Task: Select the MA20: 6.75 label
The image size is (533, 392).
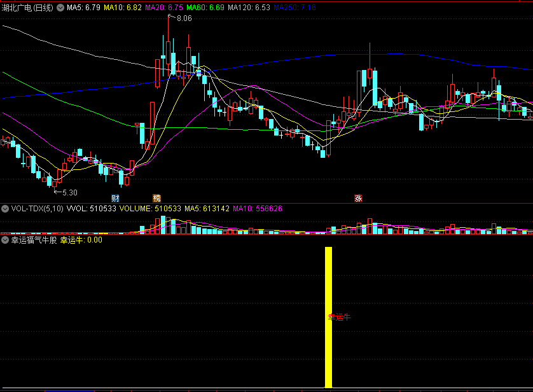Action: pos(164,8)
